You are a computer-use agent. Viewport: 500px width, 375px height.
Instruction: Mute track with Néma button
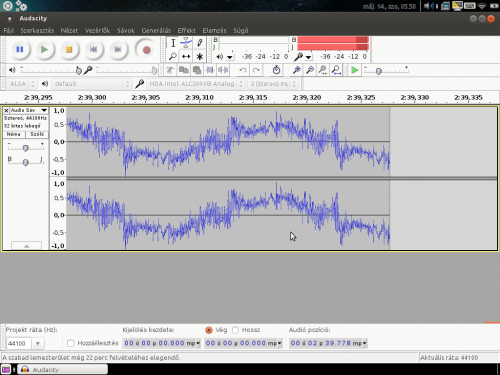coord(14,134)
